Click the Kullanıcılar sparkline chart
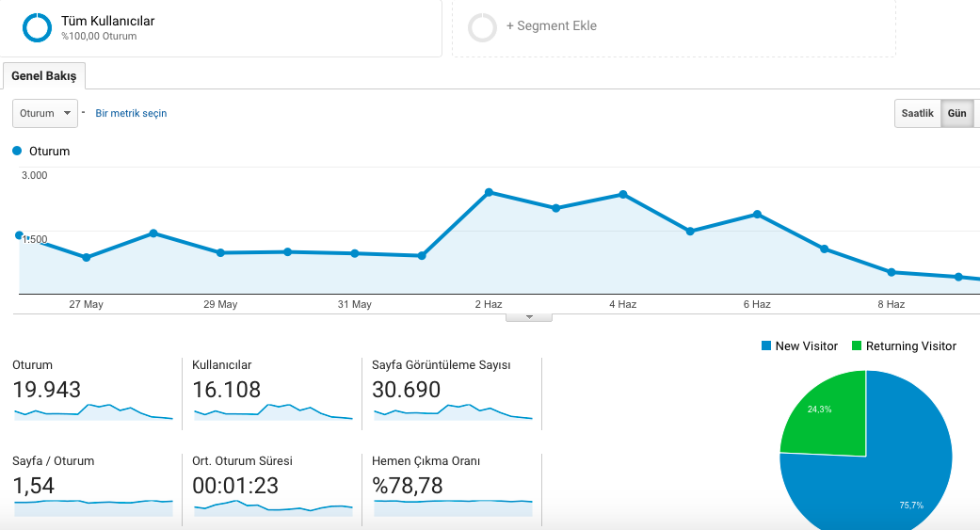The width and height of the screenshot is (980, 530). coord(273,412)
